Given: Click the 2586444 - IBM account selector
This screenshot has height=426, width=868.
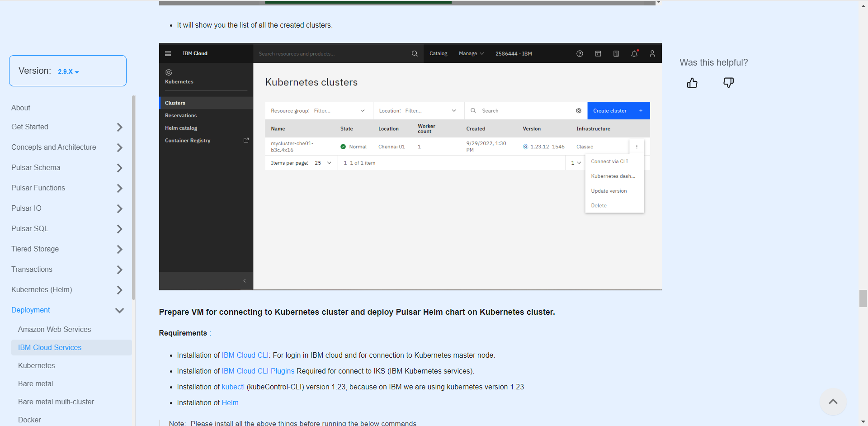Looking at the screenshot, I should point(514,53).
